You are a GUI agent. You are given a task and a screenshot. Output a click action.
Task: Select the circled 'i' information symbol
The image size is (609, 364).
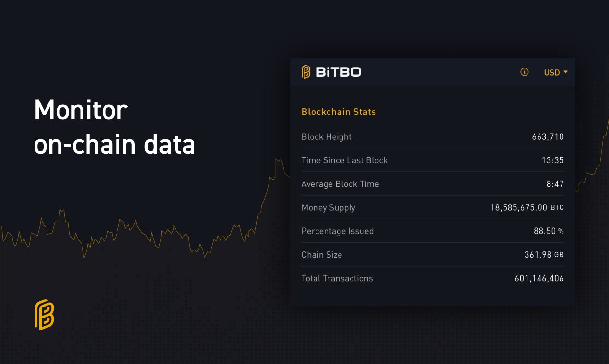(524, 72)
